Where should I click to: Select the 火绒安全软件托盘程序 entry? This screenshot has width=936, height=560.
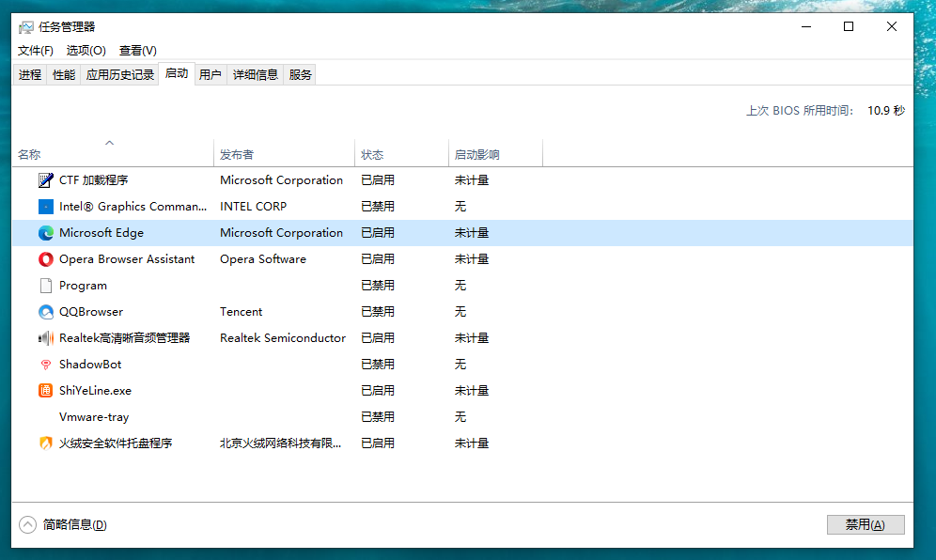pyautogui.click(x=116, y=443)
